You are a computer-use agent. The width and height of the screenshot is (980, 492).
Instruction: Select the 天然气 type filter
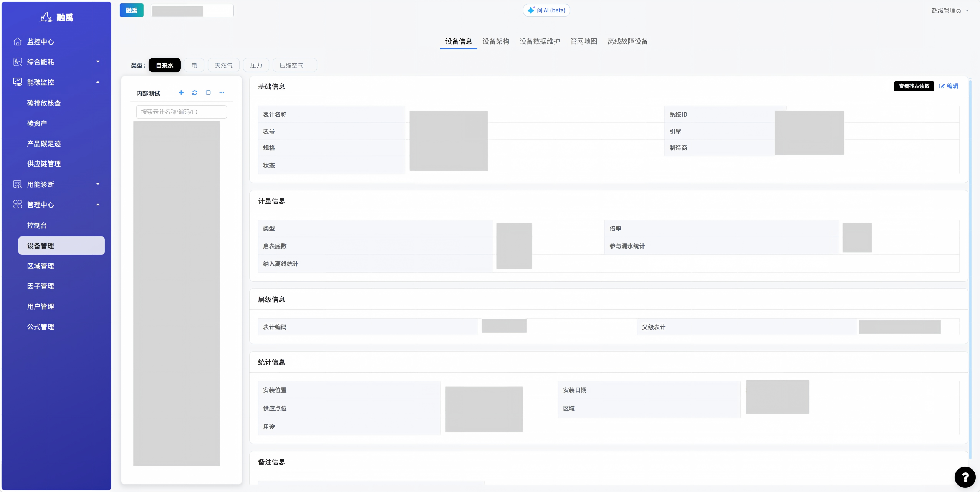tap(223, 65)
